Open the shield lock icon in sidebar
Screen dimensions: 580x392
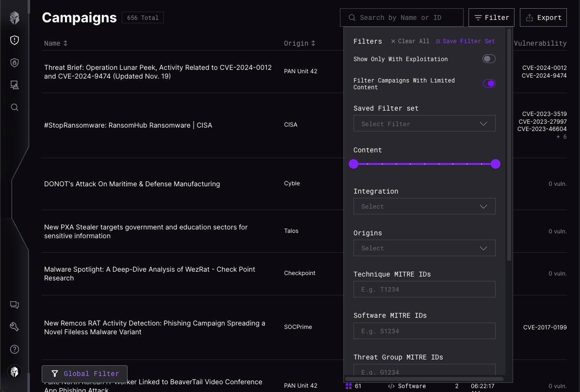(x=15, y=63)
